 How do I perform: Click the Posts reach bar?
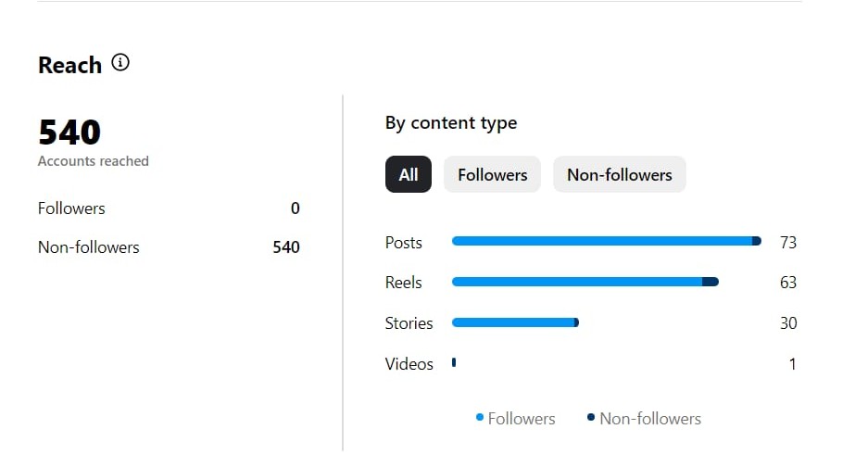(x=606, y=242)
